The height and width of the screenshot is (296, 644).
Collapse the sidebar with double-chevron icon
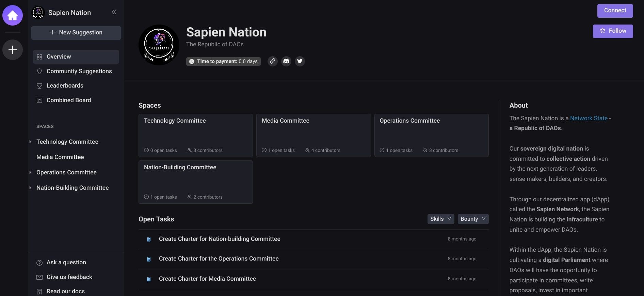pos(114,12)
